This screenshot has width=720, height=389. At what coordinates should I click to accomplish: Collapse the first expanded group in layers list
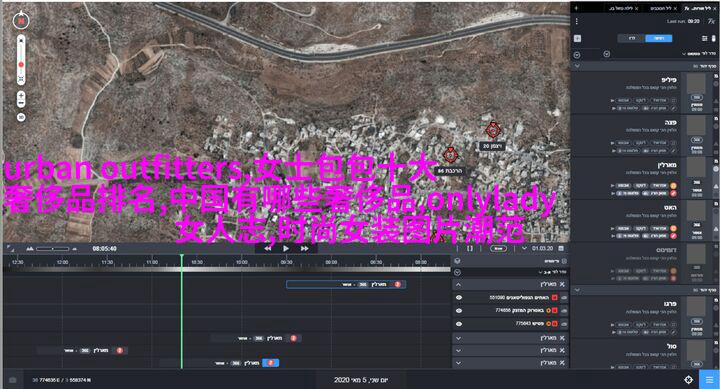[458, 285]
